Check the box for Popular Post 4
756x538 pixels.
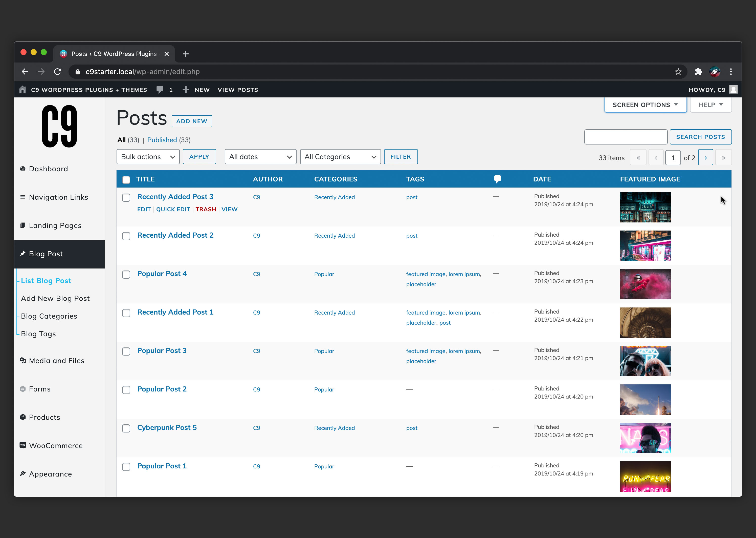(126, 275)
